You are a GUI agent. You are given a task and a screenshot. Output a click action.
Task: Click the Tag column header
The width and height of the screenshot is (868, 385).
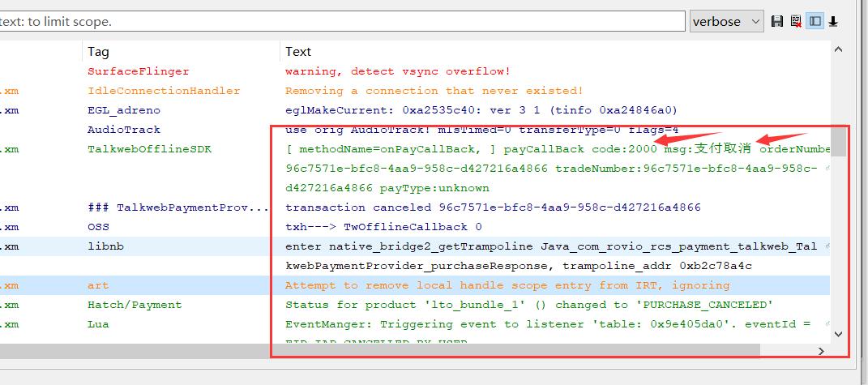point(98,52)
